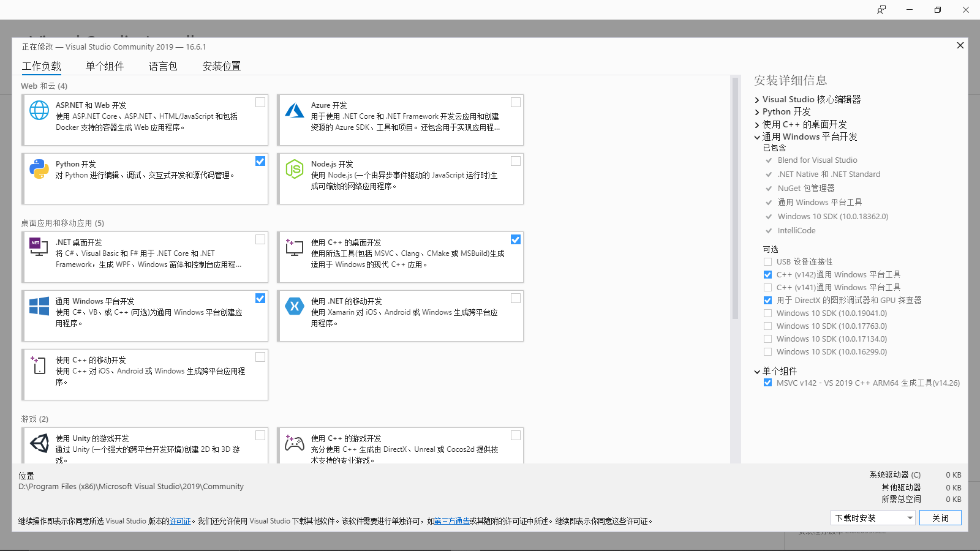Click the Xamarin .NET mobile icon
This screenshot has width=980, height=551.
click(295, 306)
